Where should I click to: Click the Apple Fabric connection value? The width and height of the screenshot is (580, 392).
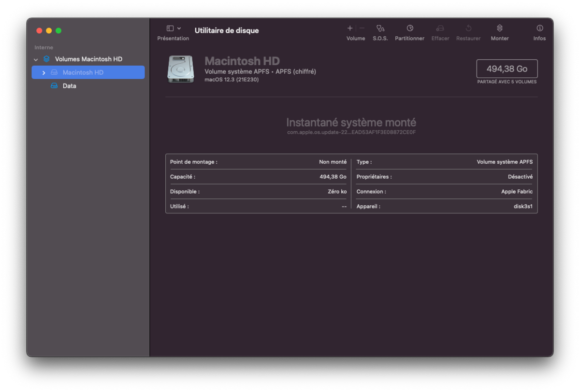pos(517,191)
